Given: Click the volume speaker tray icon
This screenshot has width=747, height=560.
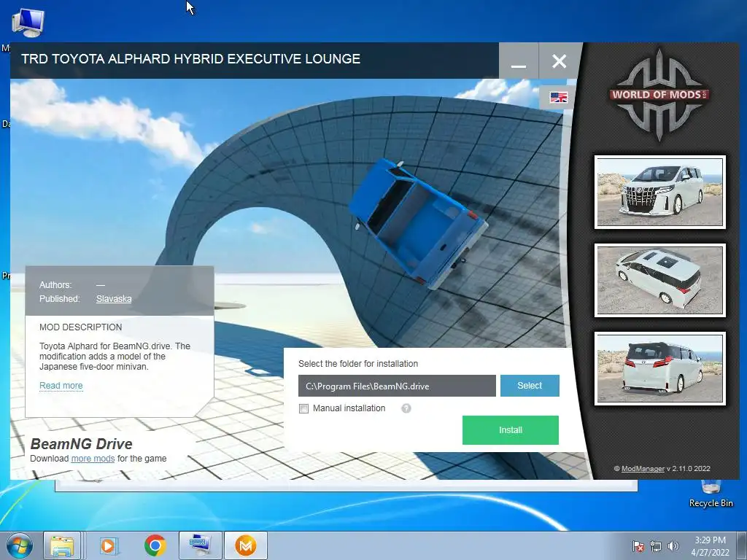Looking at the screenshot, I should pyautogui.click(x=673, y=546).
